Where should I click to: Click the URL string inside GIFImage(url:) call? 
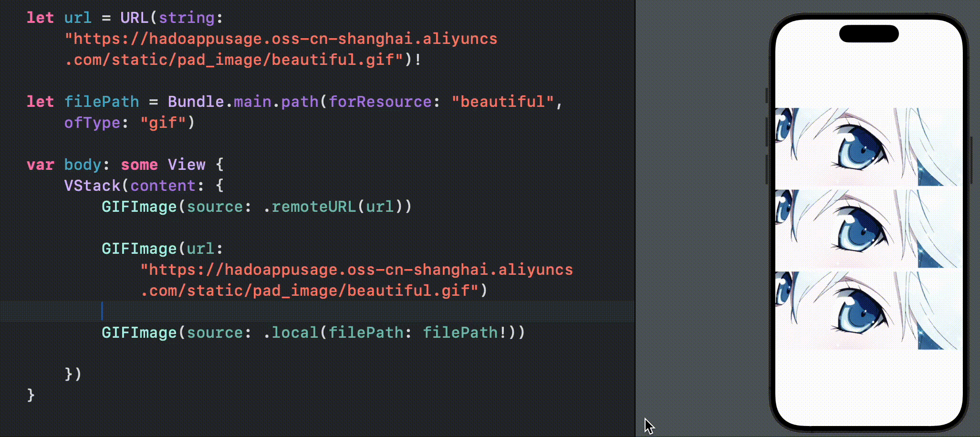click(x=356, y=270)
